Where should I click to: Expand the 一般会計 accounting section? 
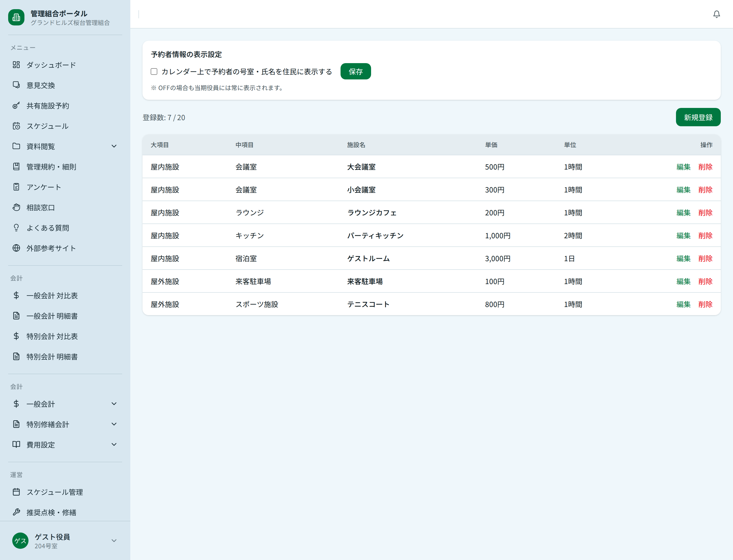(x=114, y=404)
